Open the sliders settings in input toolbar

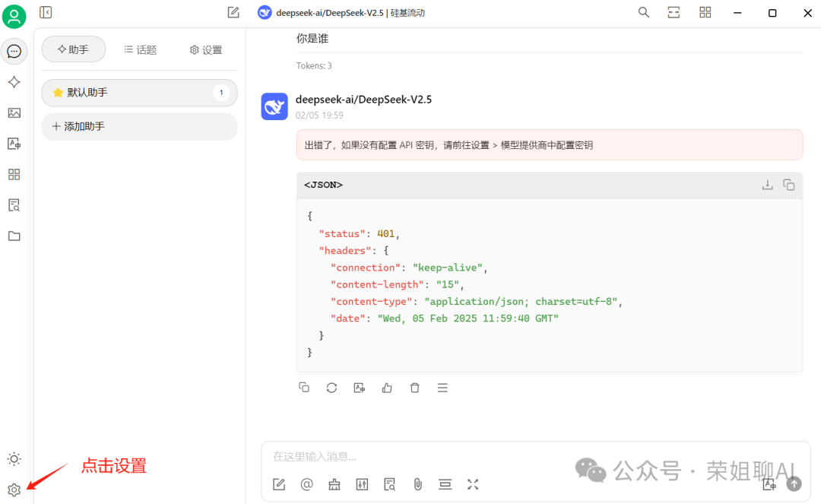pyautogui.click(x=362, y=485)
